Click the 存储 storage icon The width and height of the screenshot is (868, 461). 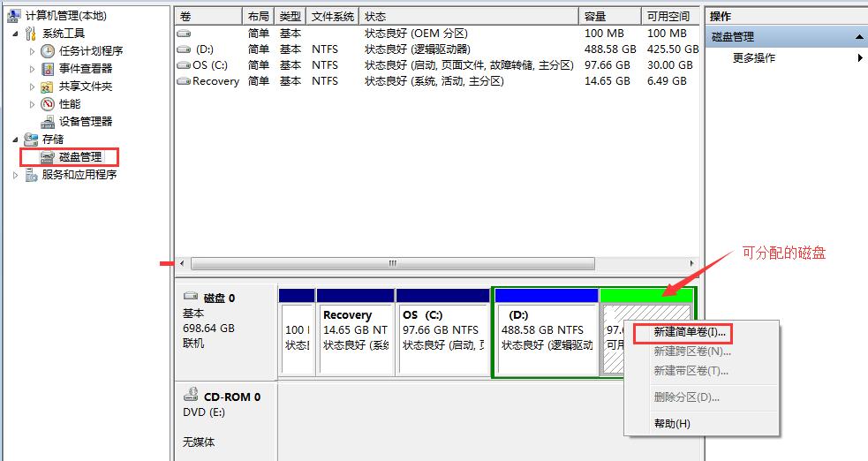coord(31,140)
